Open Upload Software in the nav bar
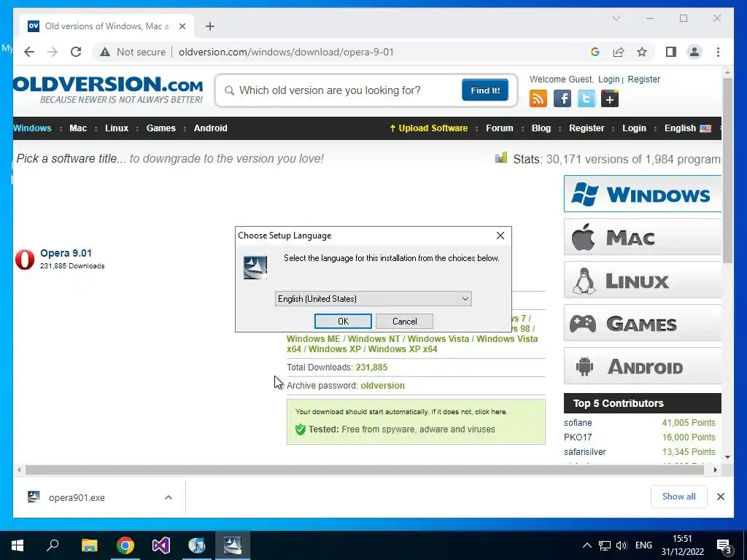The height and width of the screenshot is (560, 747). 429,128
